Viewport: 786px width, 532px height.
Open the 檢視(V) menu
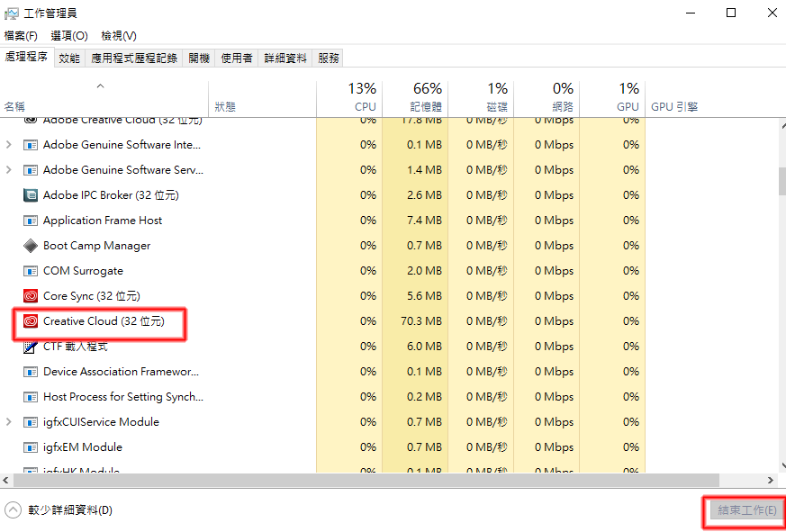pyautogui.click(x=119, y=36)
